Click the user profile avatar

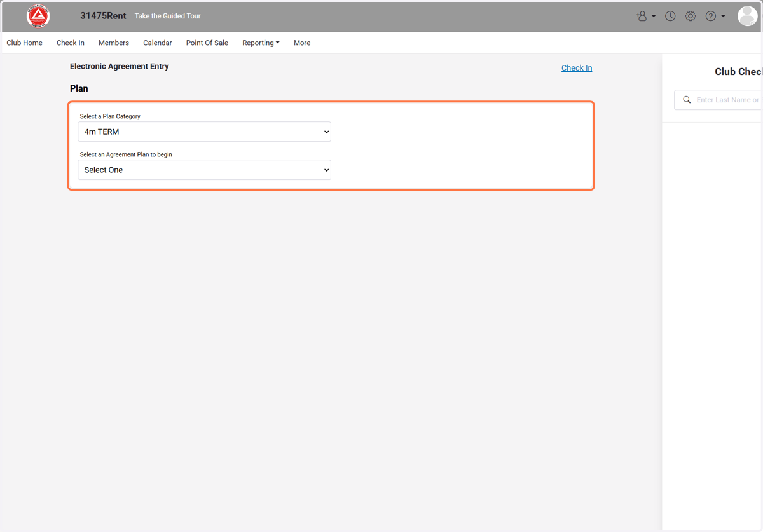pos(747,16)
